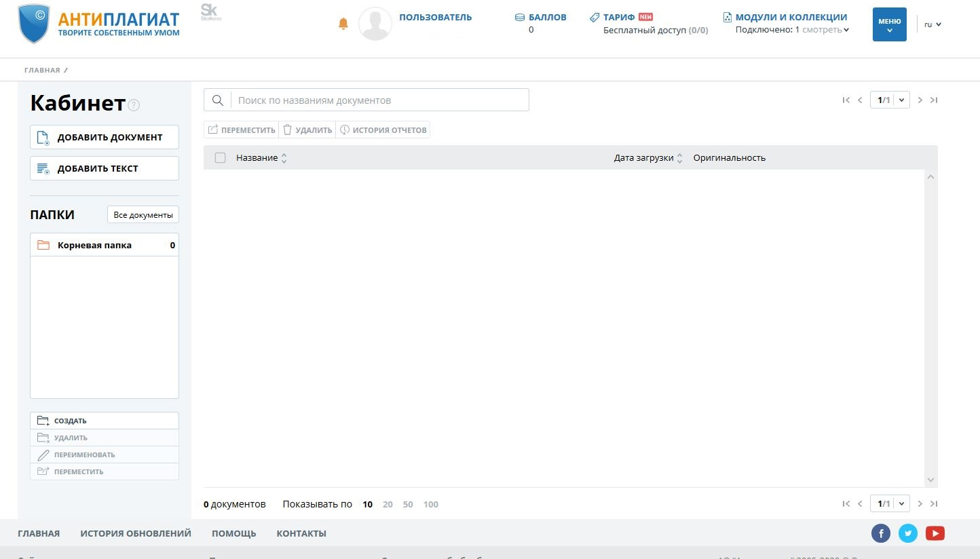Screen dimensions: 980x559
Task: Open the YouTube channel icon
Action: [935, 533]
